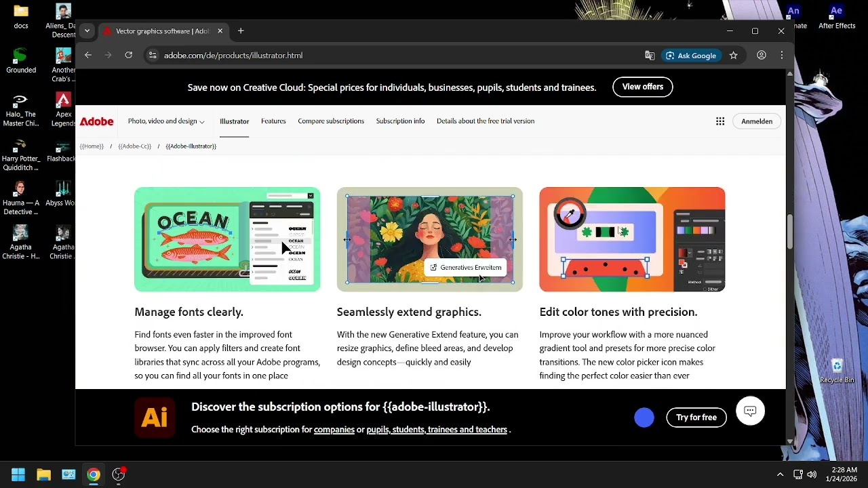
Task: Click the OBS Studio taskbar icon
Action: (119, 474)
